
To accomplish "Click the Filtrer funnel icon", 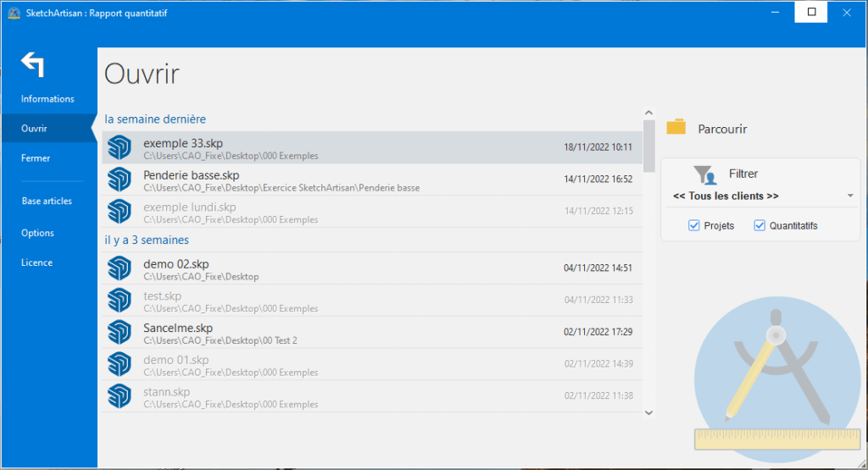I will coord(704,174).
